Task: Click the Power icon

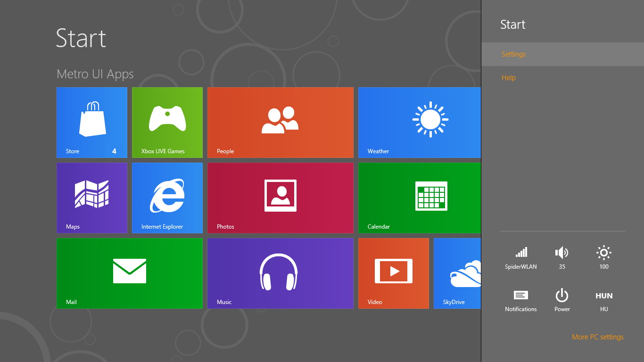Action: (x=562, y=296)
